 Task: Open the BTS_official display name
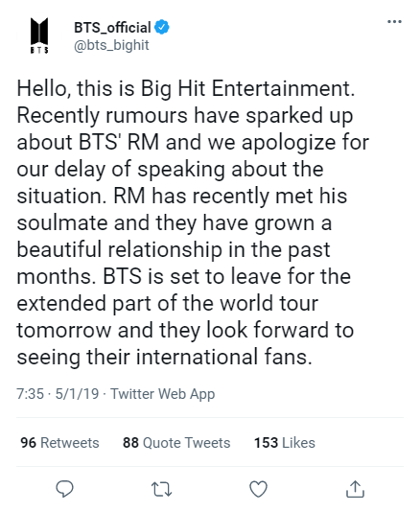(x=112, y=28)
